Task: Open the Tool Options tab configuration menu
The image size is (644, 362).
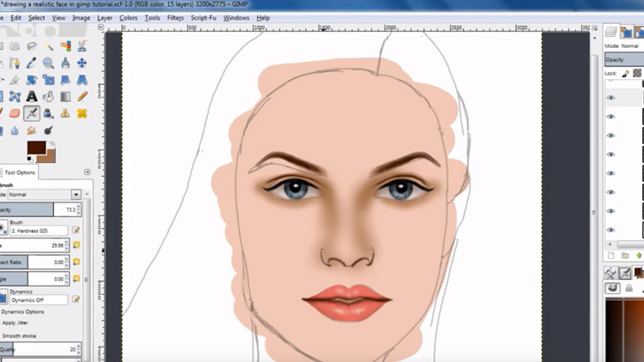Action: point(88,172)
